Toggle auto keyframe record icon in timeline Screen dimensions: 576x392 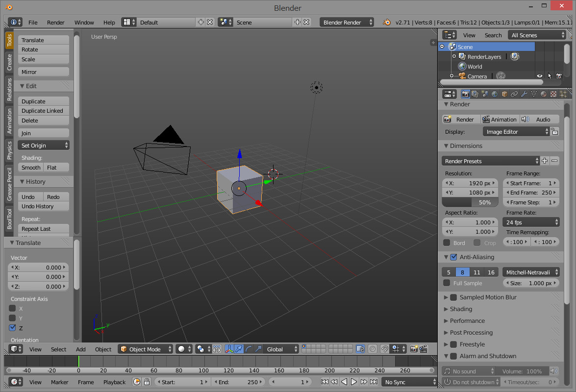pos(137,382)
